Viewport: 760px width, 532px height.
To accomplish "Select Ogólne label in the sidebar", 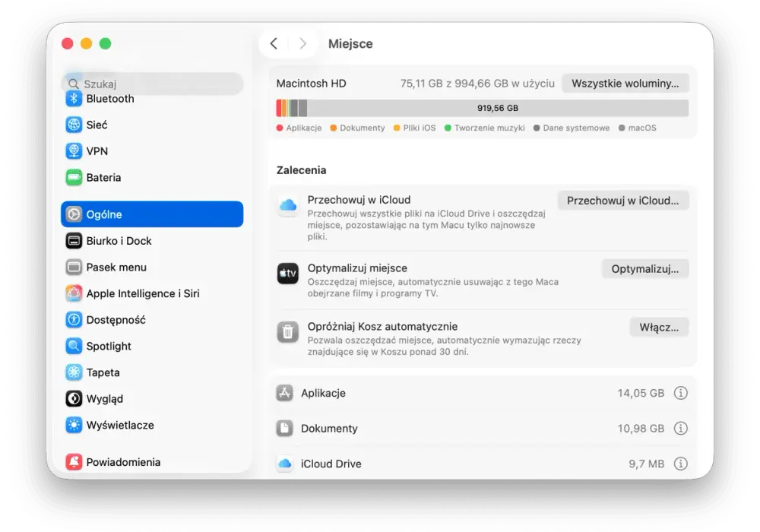I will [x=104, y=214].
